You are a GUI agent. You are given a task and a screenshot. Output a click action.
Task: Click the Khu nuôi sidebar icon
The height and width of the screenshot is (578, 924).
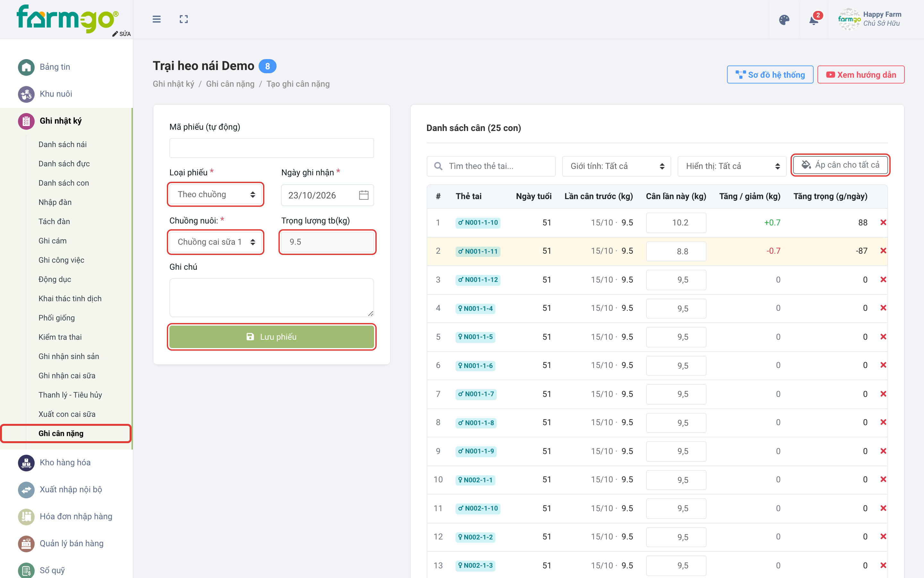(26, 94)
